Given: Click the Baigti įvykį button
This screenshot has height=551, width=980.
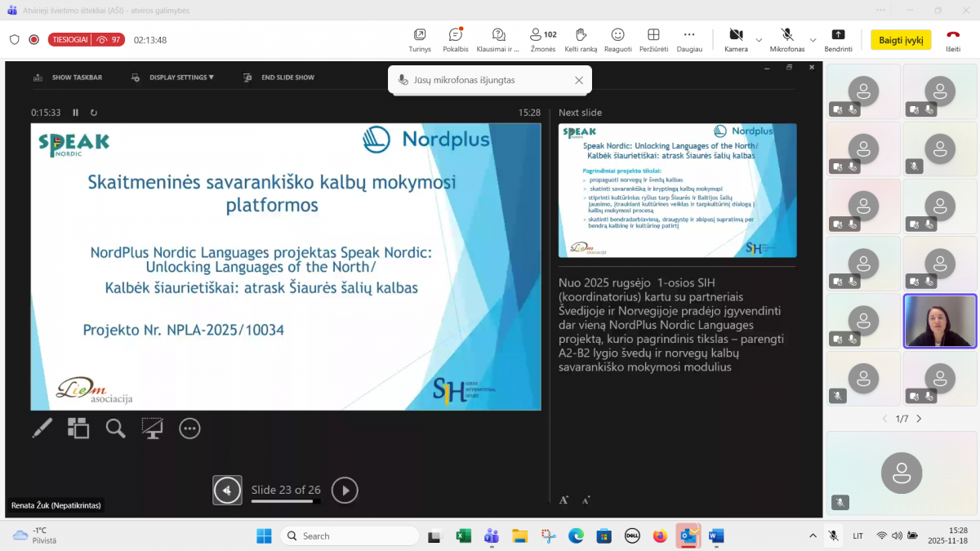Looking at the screenshot, I should [x=901, y=40].
